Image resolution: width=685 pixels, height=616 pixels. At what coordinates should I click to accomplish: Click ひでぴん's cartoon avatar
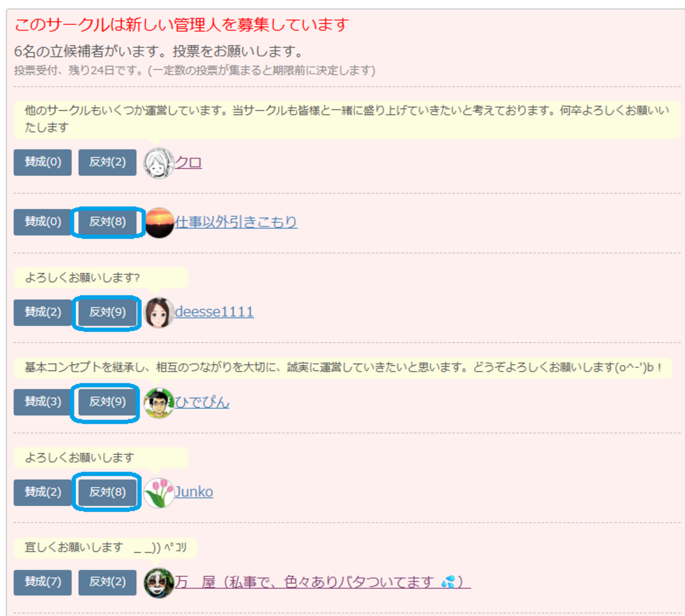(x=159, y=403)
